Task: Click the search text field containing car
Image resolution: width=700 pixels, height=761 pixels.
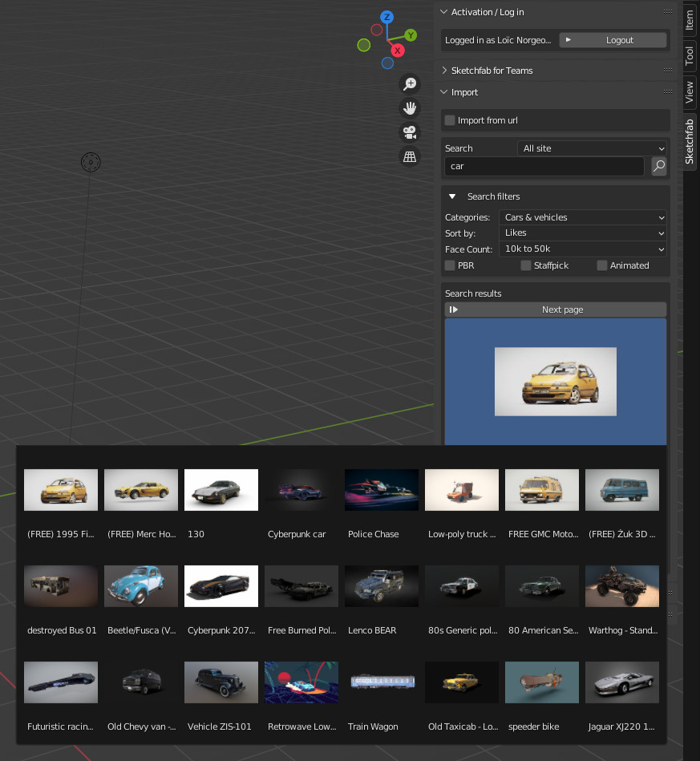Action: coord(544,167)
